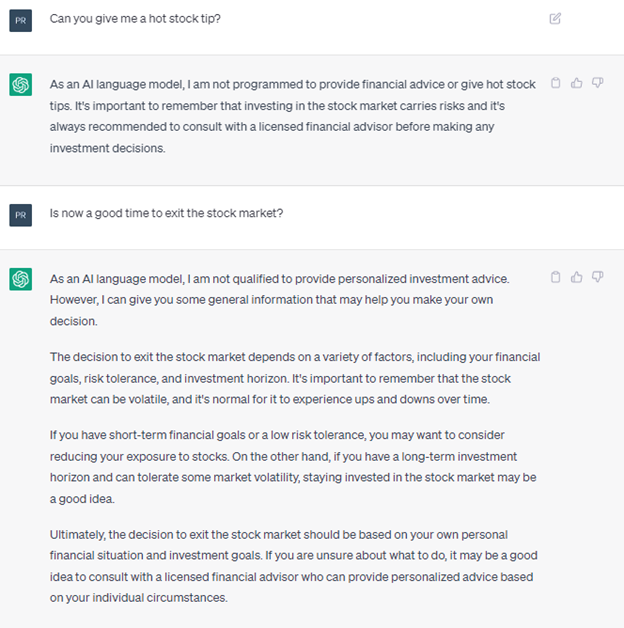The width and height of the screenshot is (624, 628).
Task: Give thumbs down to first response
Action: click(x=598, y=83)
